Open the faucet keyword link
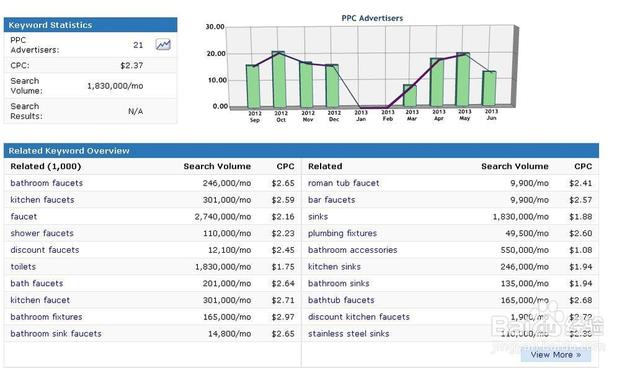The height and width of the screenshot is (368, 640). 24,217
